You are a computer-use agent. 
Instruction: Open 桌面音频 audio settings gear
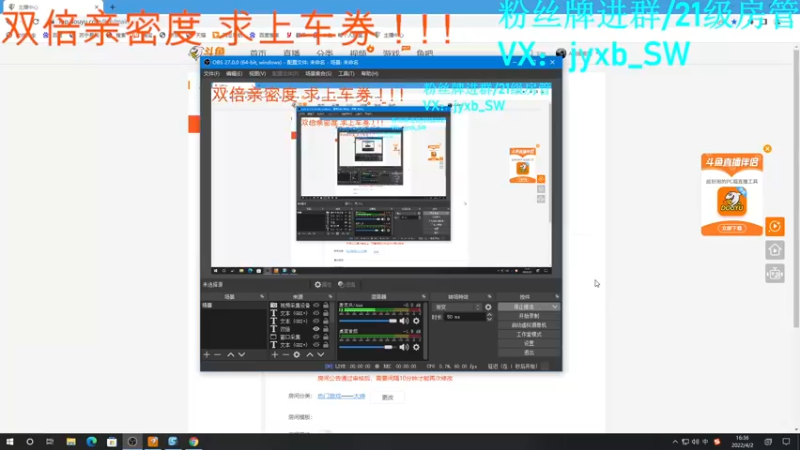pos(416,347)
